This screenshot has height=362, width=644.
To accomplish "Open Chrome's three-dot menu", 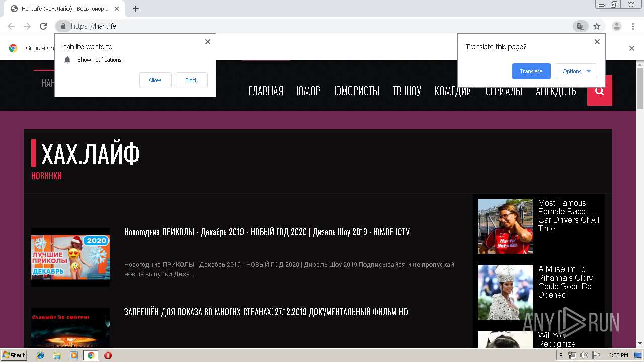I will pyautogui.click(x=633, y=26).
